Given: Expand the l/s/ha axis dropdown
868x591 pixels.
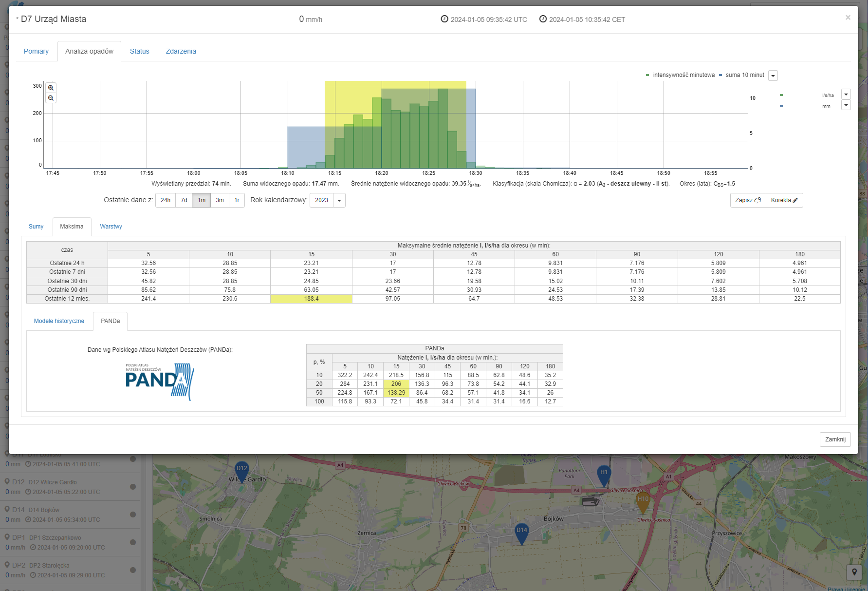Looking at the screenshot, I should click(846, 95).
